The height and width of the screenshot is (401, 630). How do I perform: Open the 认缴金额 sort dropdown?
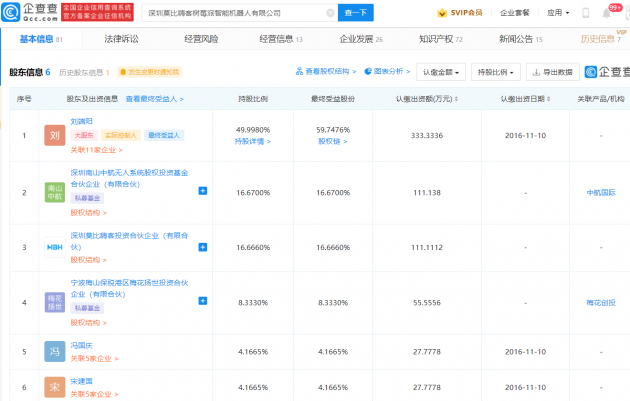point(441,72)
